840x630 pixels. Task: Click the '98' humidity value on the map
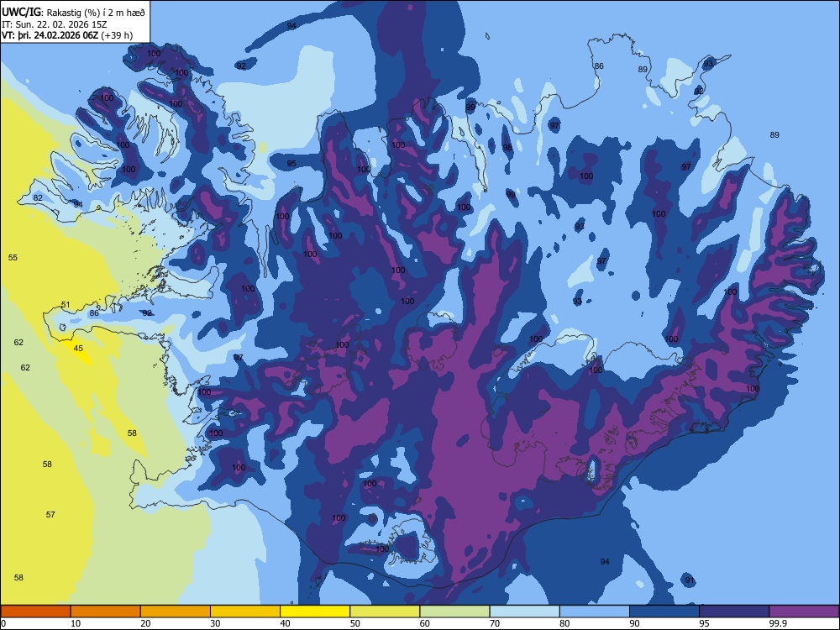click(507, 147)
